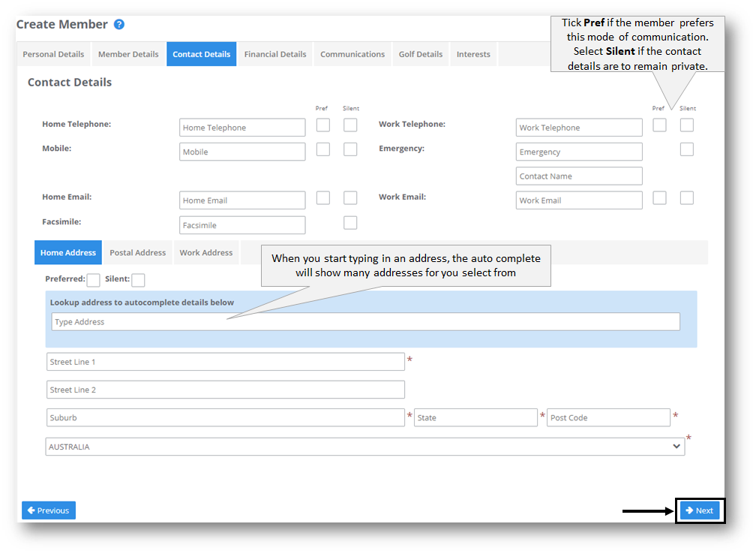Click the Next button
The width and height of the screenshot is (756, 554).
699,510
